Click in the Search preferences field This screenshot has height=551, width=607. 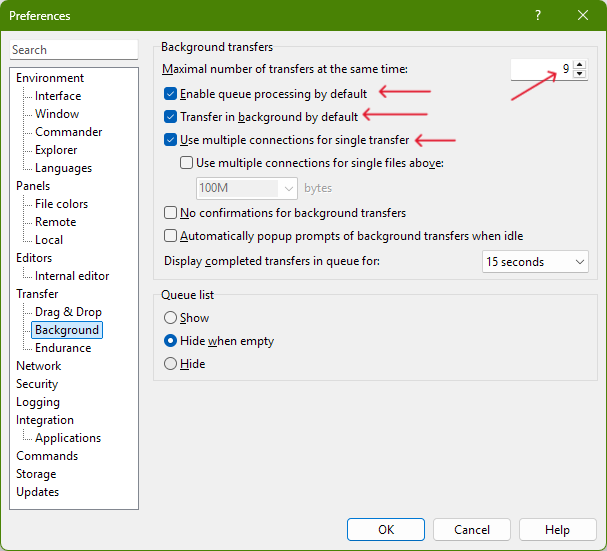coord(74,50)
